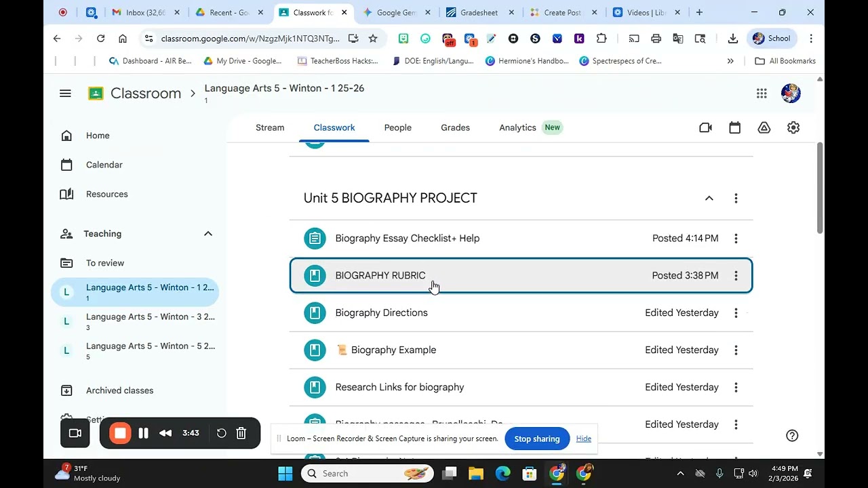Collapse the Teaching section in sidebar
The width and height of the screenshot is (868, 488).
click(x=208, y=234)
